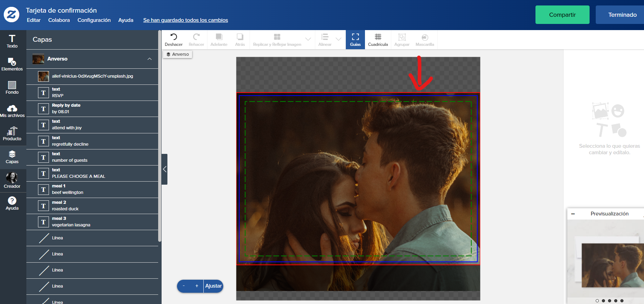The image size is (644, 304).
Task: Click the Anverso tag above the canvas
Action: [x=178, y=54]
